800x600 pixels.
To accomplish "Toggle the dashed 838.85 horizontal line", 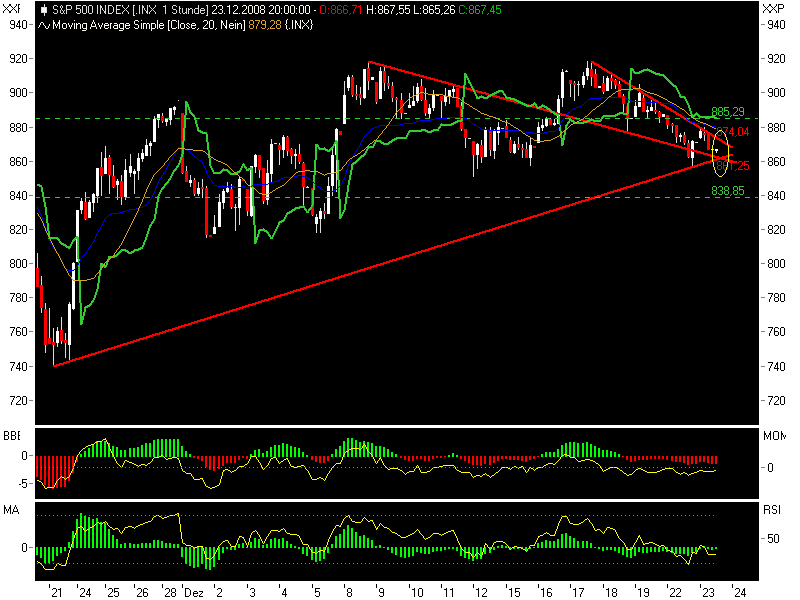I will (400, 196).
